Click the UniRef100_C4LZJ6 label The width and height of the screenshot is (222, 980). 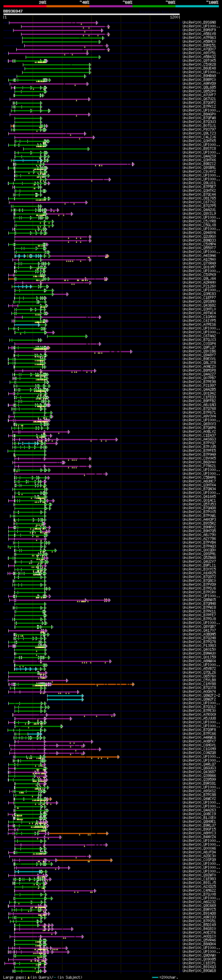point(199,137)
